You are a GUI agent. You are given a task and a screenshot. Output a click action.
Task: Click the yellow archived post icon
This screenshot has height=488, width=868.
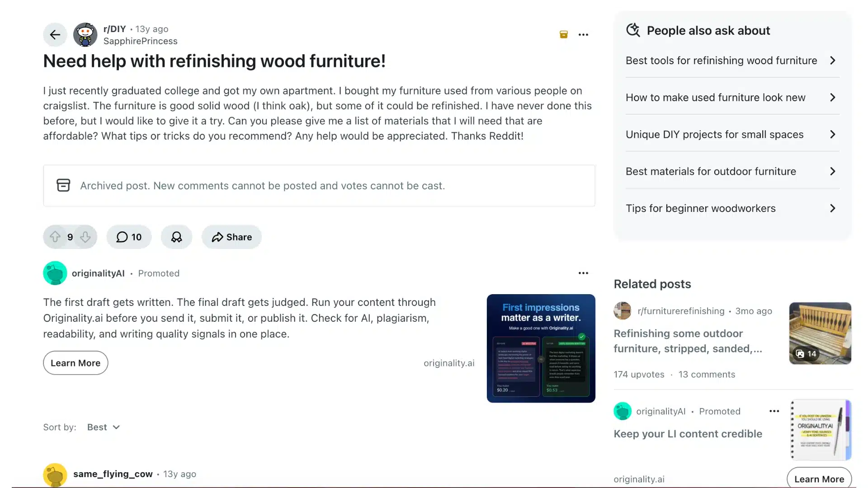point(563,34)
